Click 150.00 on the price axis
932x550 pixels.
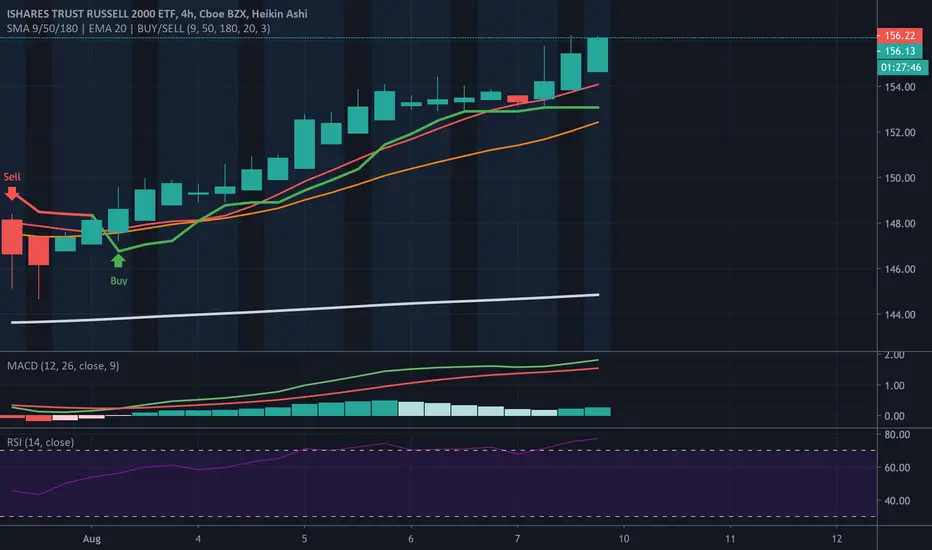[x=900, y=178]
